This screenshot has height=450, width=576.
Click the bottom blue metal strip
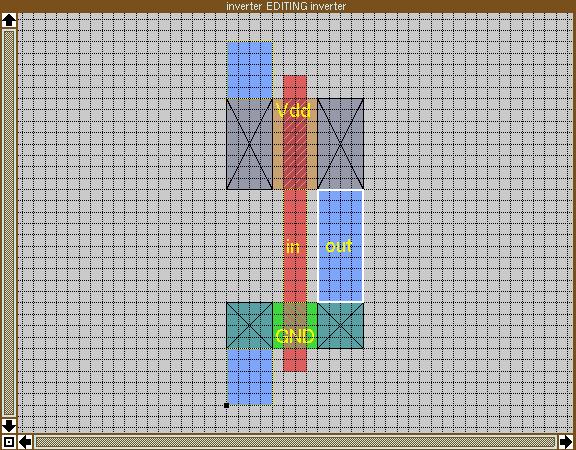pyautogui.click(x=250, y=377)
